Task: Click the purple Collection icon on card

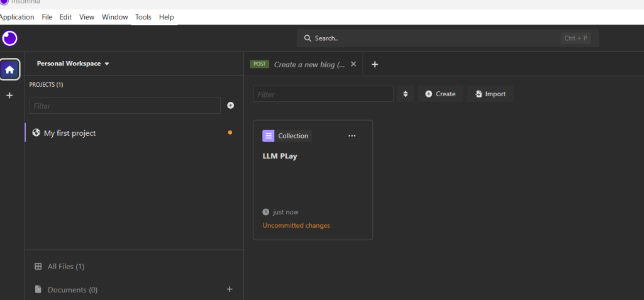Action: (269, 136)
